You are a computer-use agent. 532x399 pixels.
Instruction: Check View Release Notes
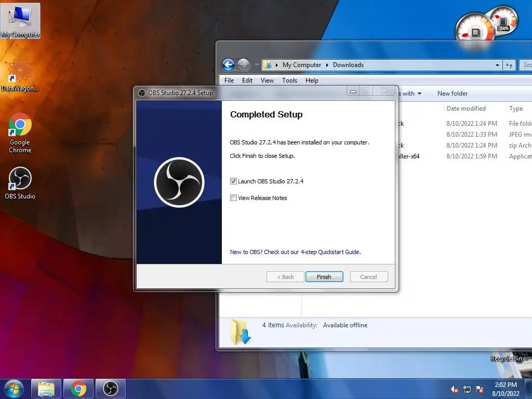[x=233, y=198]
